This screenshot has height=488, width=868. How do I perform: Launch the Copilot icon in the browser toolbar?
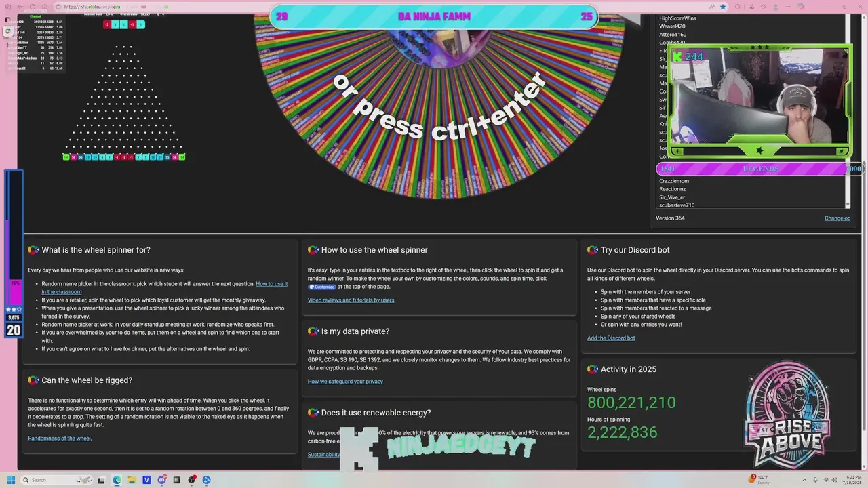pos(801,7)
